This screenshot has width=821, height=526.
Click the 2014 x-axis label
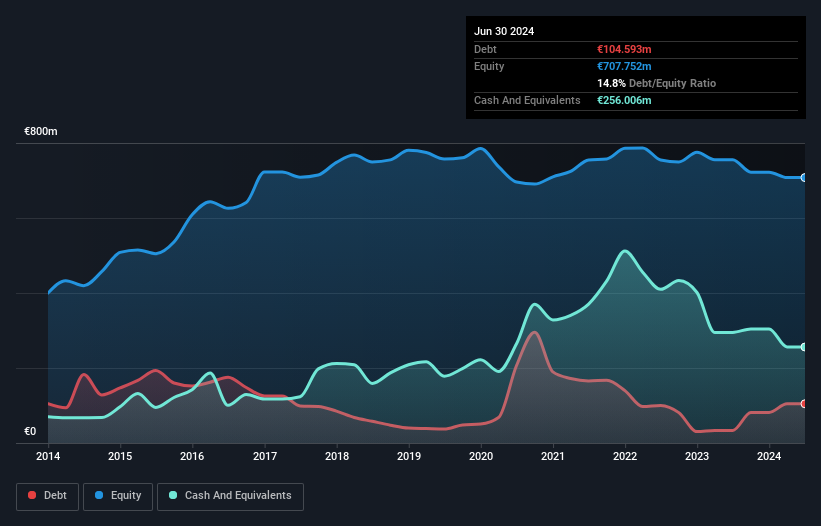pos(48,456)
